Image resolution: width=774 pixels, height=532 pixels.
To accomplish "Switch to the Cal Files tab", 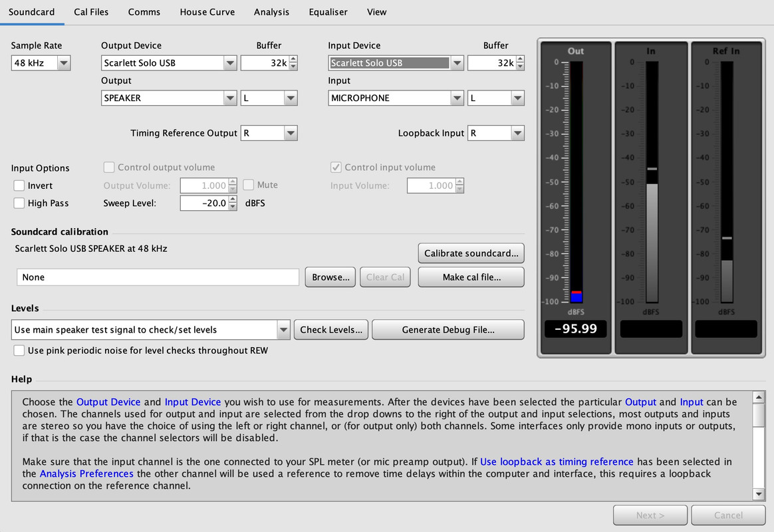I will 91,12.
